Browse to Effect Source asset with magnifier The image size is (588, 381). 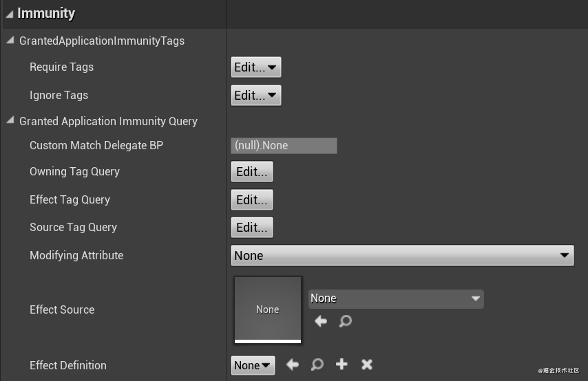[x=346, y=321]
